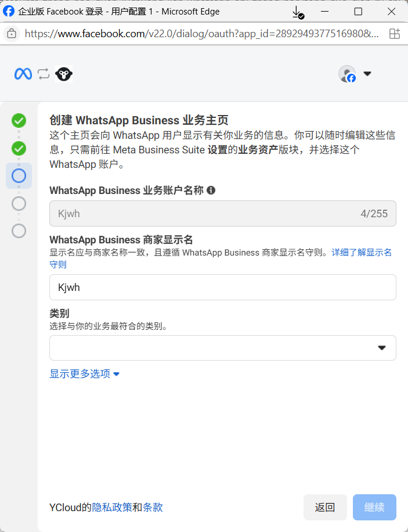Click the 继续 button
Viewport: 408px width, 532px height.
tap(374, 507)
